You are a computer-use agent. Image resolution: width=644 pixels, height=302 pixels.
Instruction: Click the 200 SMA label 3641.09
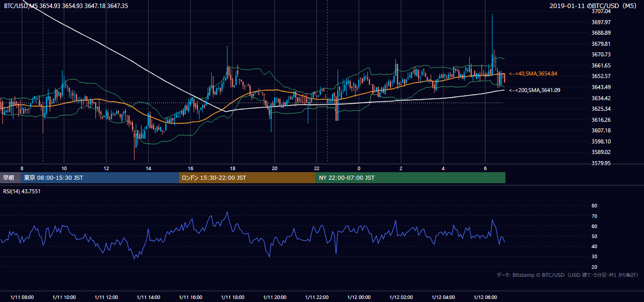click(x=534, y=90)
